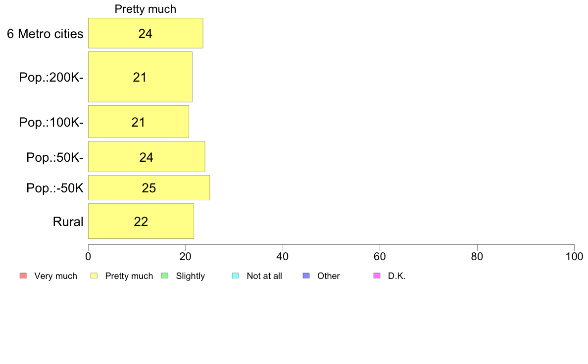
Task: Click the 6 Metro cities label
Action: (45, 34)
